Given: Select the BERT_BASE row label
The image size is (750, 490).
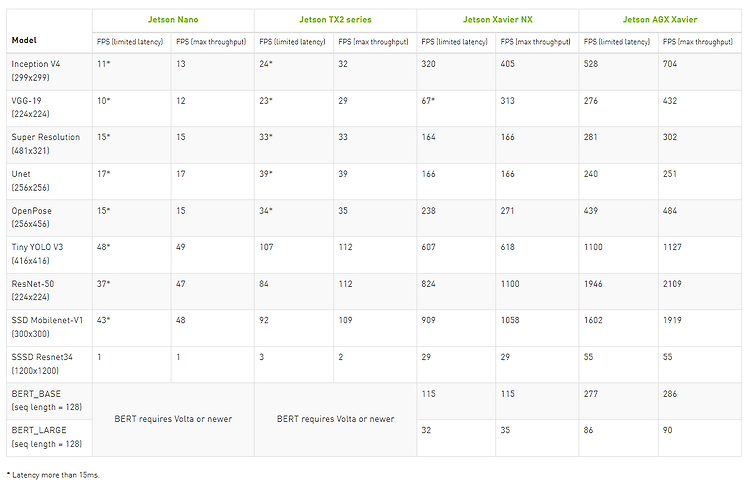Looking at the screenshot, I should click(46, 400).
